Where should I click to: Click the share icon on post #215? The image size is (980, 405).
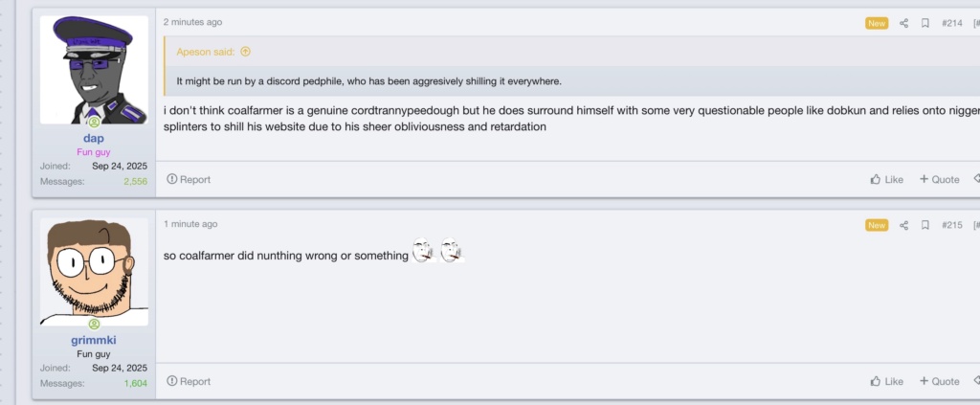903,225
